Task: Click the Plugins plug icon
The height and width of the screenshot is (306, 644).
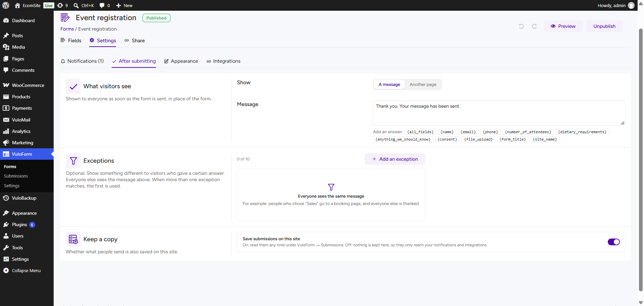Action: (x=6, y=224)
